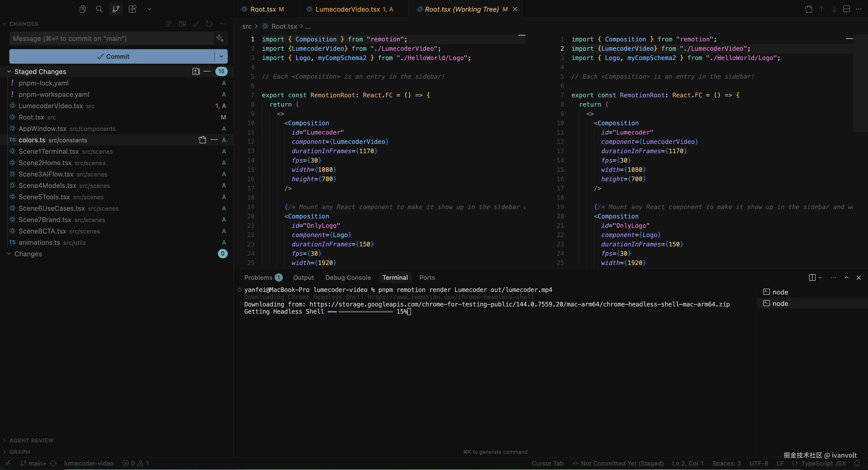The width and height of the screenshot is (868, 470).
Task: Open the Extensions icon
Action: (x=133, y=9)
